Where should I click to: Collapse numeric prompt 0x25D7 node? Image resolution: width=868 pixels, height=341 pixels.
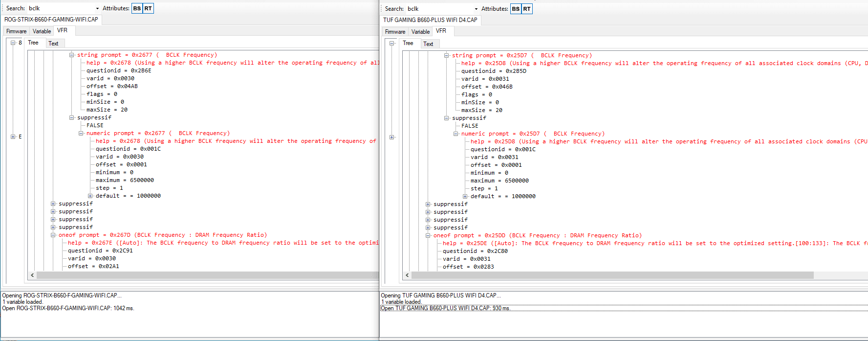coord(456,134)
